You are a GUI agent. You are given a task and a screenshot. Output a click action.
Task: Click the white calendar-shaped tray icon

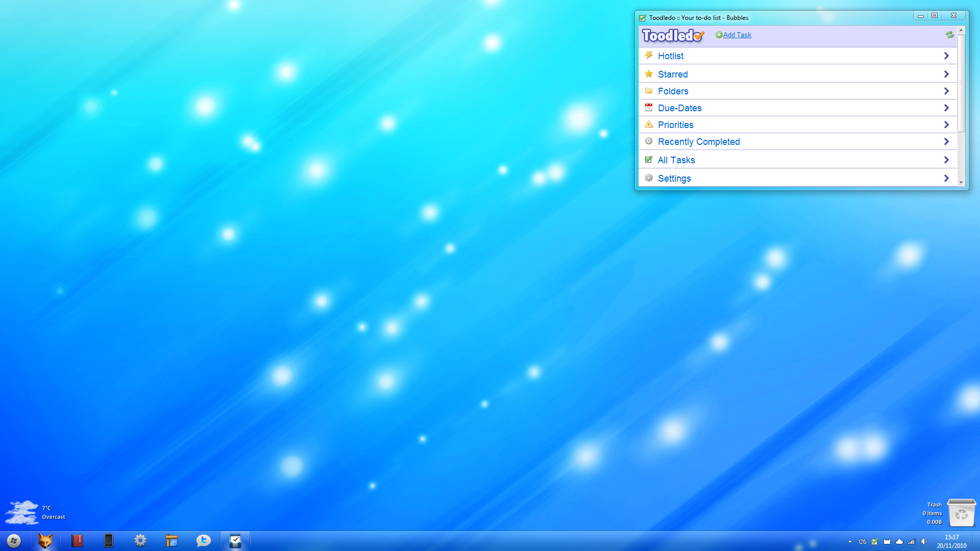pyautogui.click(x=887, y=541)
